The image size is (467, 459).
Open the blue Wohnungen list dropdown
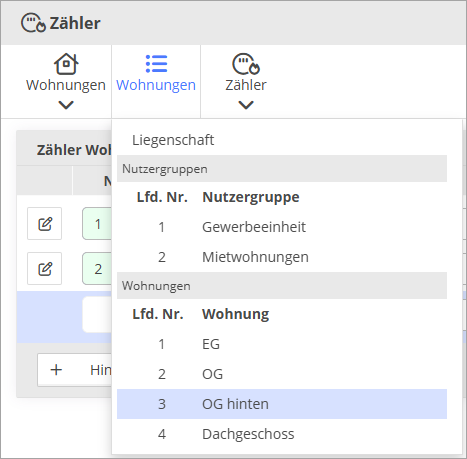tap(156, 82)
